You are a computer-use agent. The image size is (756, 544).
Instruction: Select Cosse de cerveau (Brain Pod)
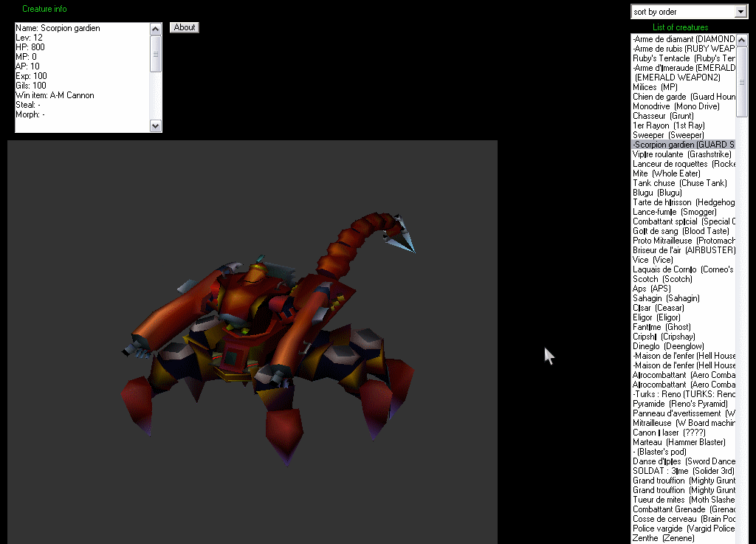(684, 520)
